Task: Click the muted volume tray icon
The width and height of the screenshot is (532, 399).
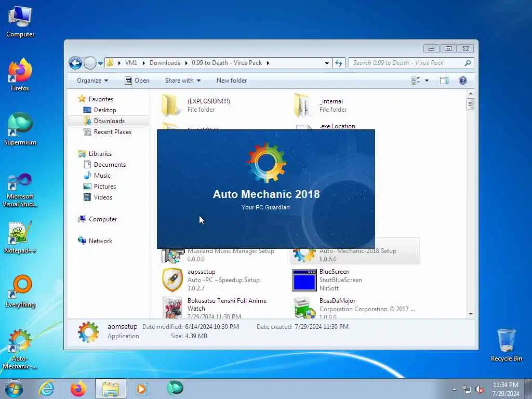Action: [480, 390]
